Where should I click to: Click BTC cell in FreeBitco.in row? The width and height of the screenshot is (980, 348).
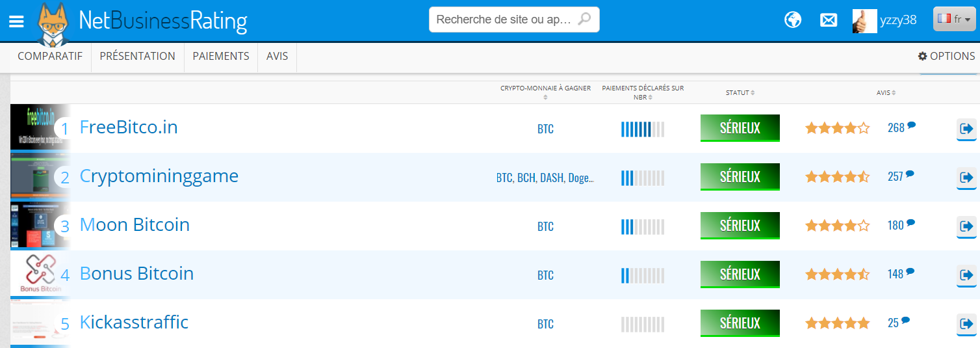(x=546, y=129)
